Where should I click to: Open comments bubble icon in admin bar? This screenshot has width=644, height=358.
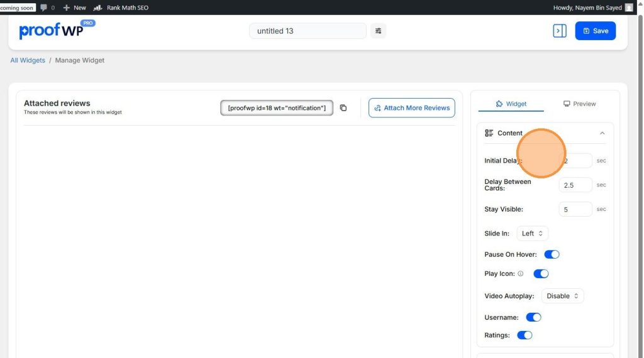(43, 8)
